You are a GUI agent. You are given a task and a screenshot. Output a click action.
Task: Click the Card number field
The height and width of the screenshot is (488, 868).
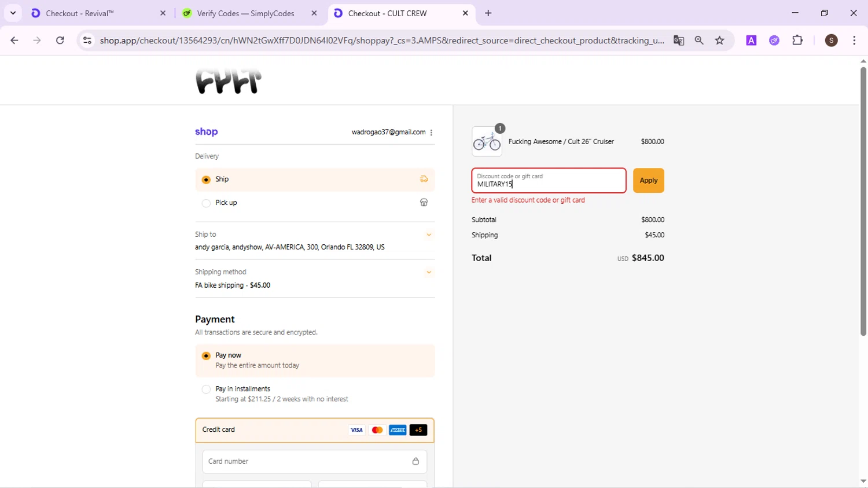[315, 461]
